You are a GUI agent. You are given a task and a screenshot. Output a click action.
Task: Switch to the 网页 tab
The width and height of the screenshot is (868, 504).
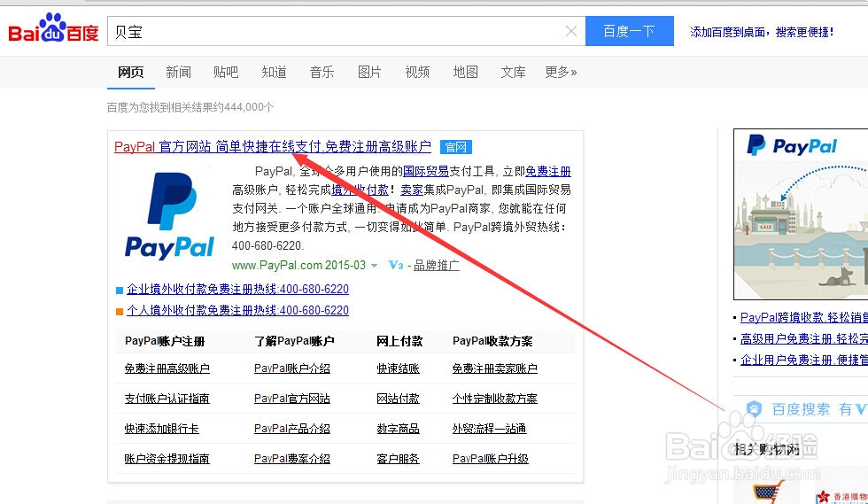(x=131, y=72)
